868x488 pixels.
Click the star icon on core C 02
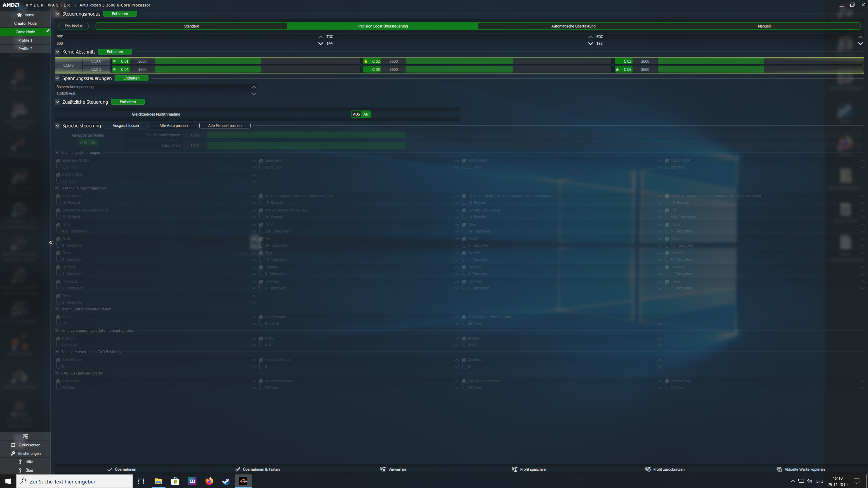pos(366,61)
